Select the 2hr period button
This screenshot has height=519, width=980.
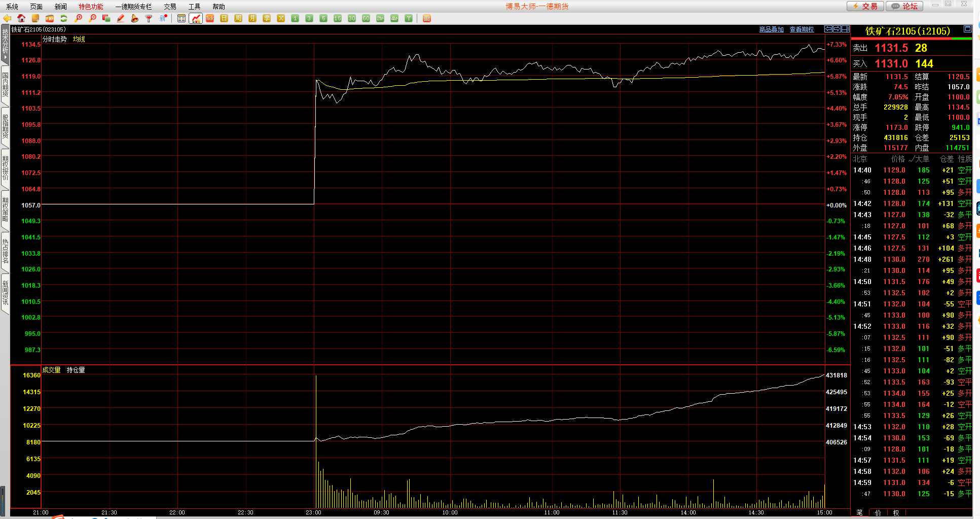[380, 18]
